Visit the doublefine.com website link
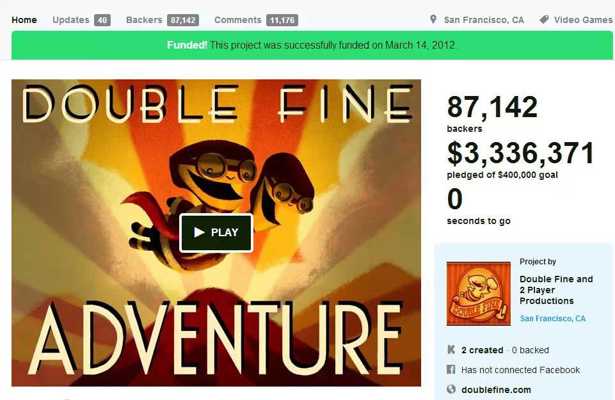 pos(496,390)
